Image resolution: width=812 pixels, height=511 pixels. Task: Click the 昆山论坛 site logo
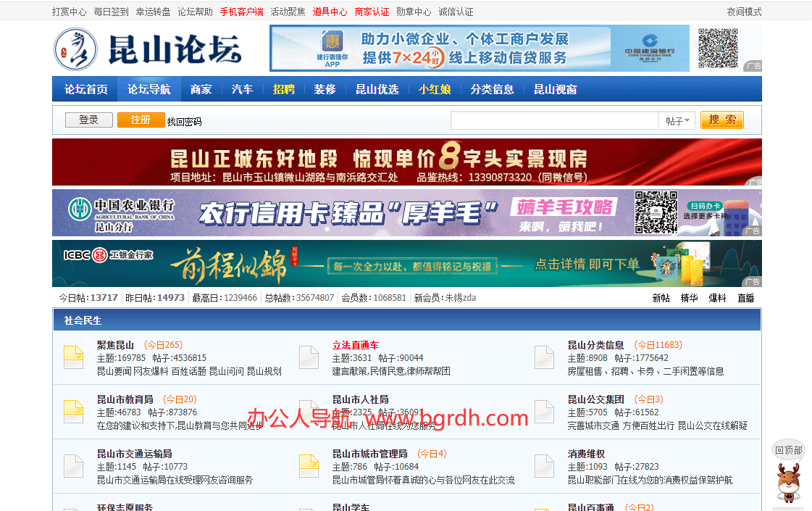click(148, 49)
